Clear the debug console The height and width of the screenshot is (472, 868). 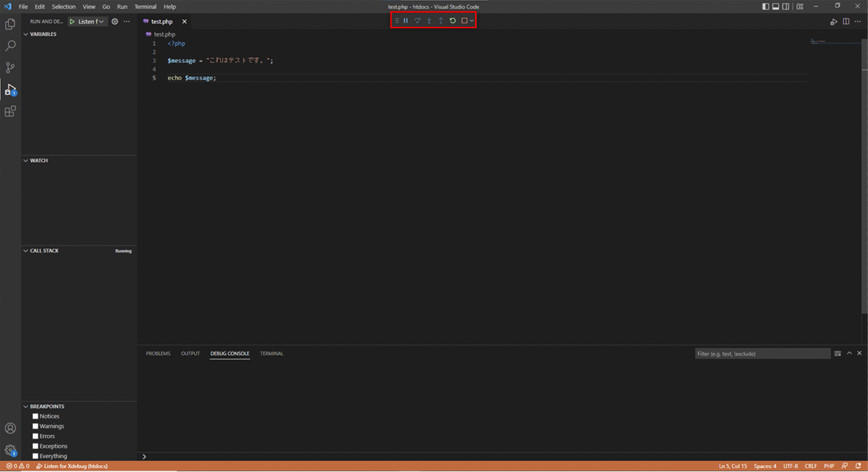[837, 353]
